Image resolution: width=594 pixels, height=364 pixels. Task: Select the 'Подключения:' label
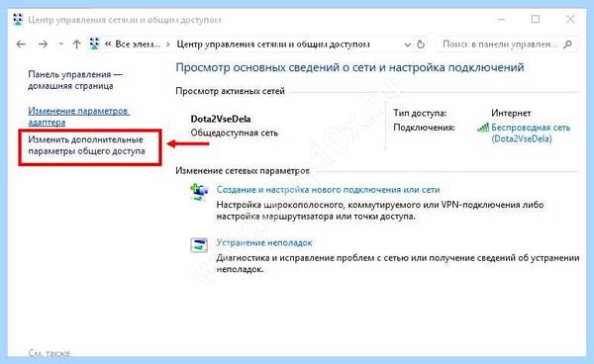pos(424,128)
